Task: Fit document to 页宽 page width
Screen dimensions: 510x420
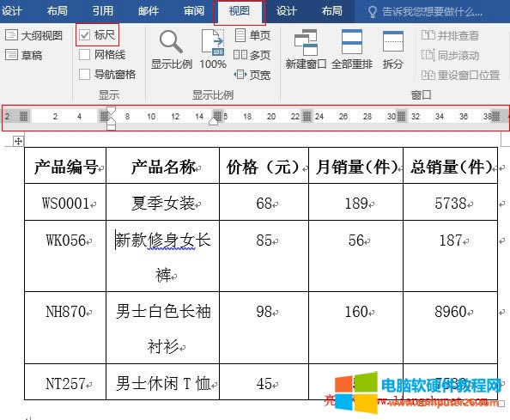Action: click(x=252, y=75)
